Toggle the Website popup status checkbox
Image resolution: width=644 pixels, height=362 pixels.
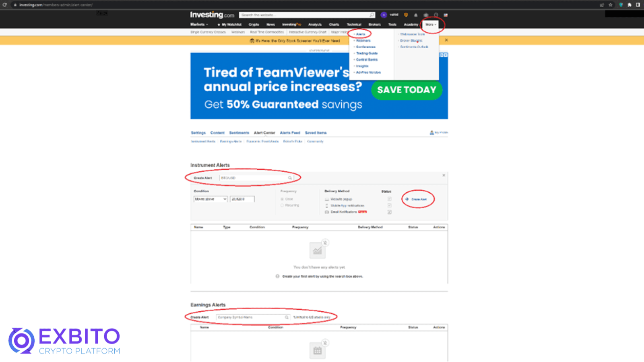click(x=389, y=199)
